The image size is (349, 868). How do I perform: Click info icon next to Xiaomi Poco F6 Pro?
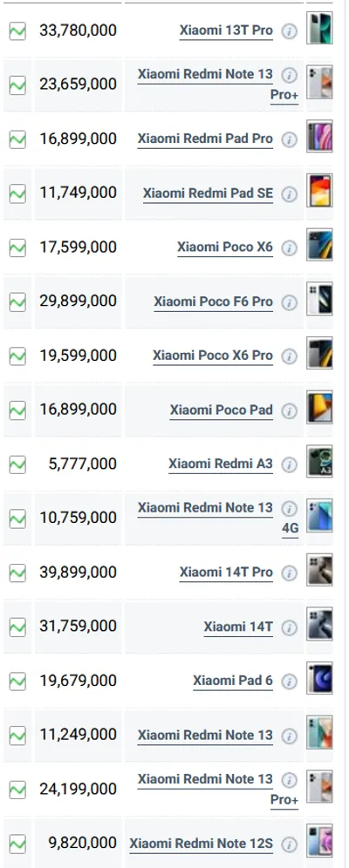point(289,302)
